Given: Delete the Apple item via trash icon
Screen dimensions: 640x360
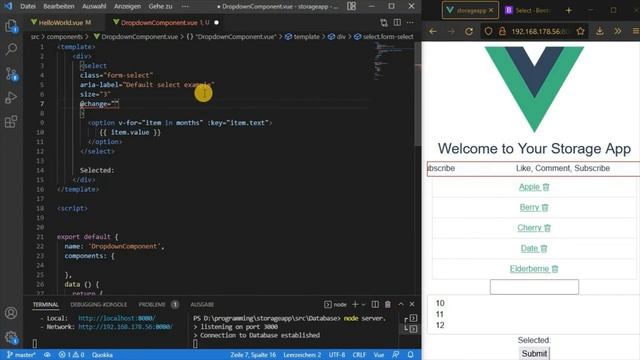Looking at the screenshot, I should click(x=546, y=187).
